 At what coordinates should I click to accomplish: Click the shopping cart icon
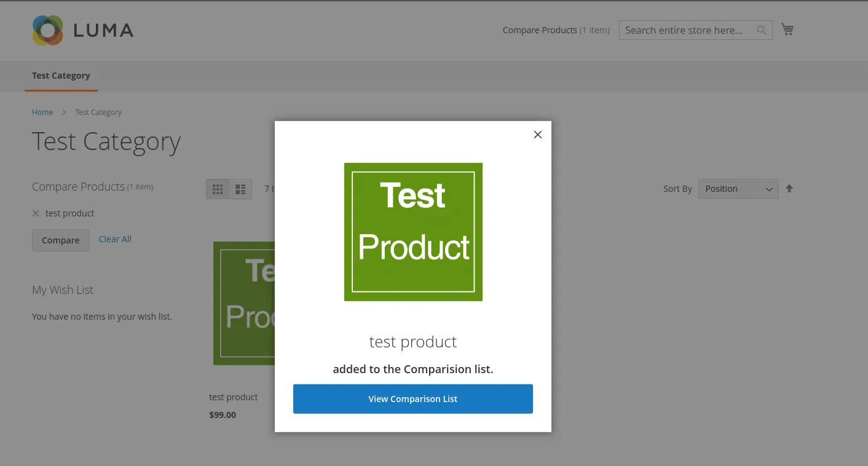[x=787, y=30]
